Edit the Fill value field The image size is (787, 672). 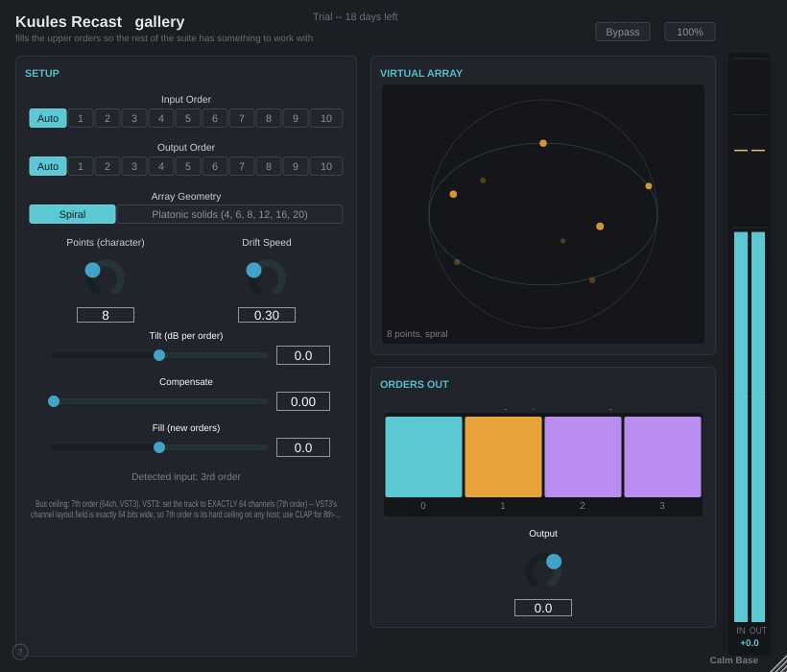(x=303, y=447)
